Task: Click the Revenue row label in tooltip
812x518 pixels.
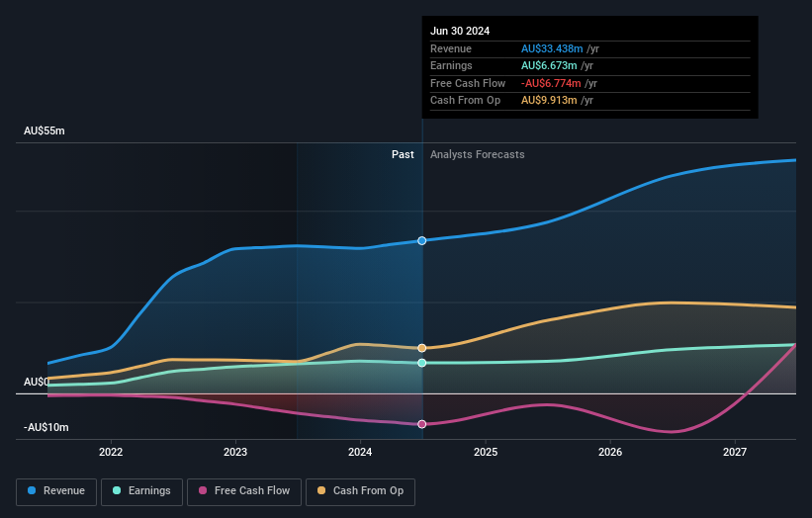Action: (451, 48)
